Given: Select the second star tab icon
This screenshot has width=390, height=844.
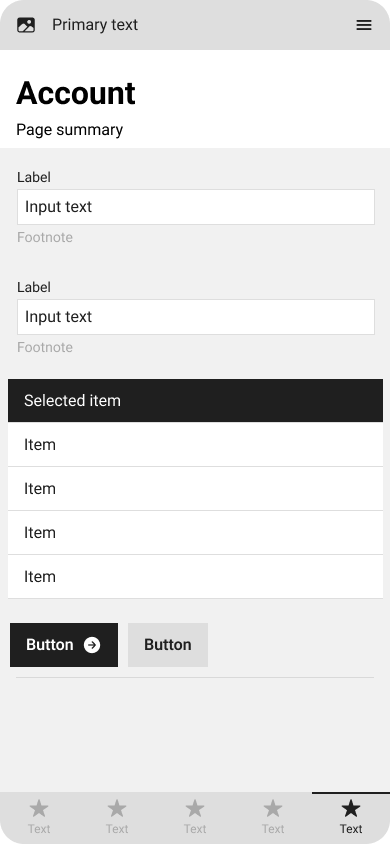Looking at the screenshot, I should [117, 808].
